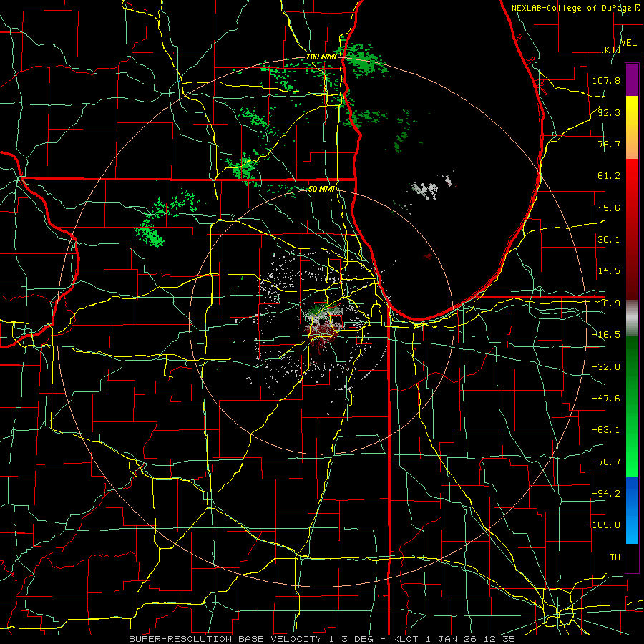Pick the gray near-zero segment of the color bar

tap(632, 318)
